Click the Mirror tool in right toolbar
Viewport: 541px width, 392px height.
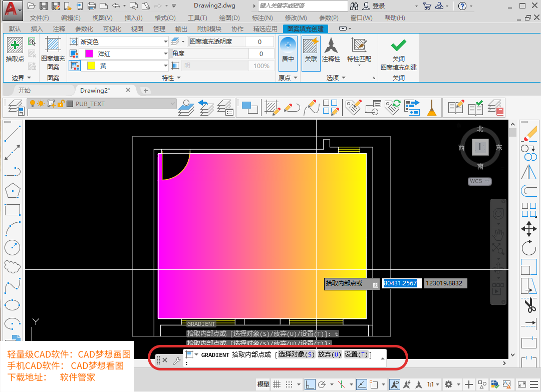528,172
